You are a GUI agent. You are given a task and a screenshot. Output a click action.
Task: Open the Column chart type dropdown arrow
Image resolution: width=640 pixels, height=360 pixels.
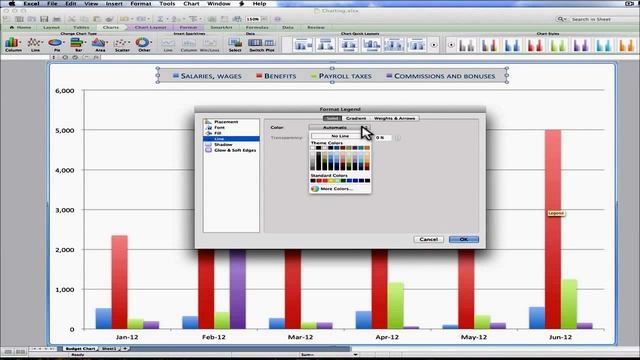(20, 42)
